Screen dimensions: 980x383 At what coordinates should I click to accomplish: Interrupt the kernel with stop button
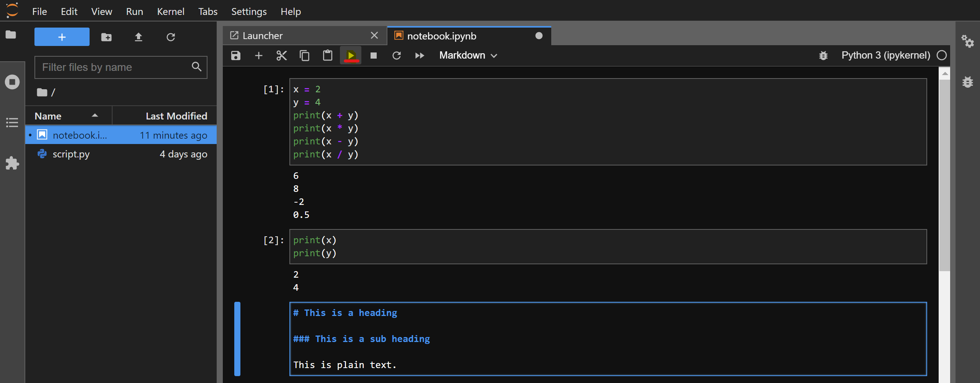tap(374, 56)
